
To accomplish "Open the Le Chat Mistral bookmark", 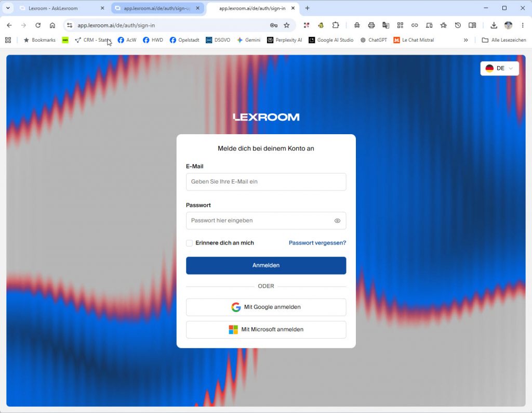I will tap(414, 40).
